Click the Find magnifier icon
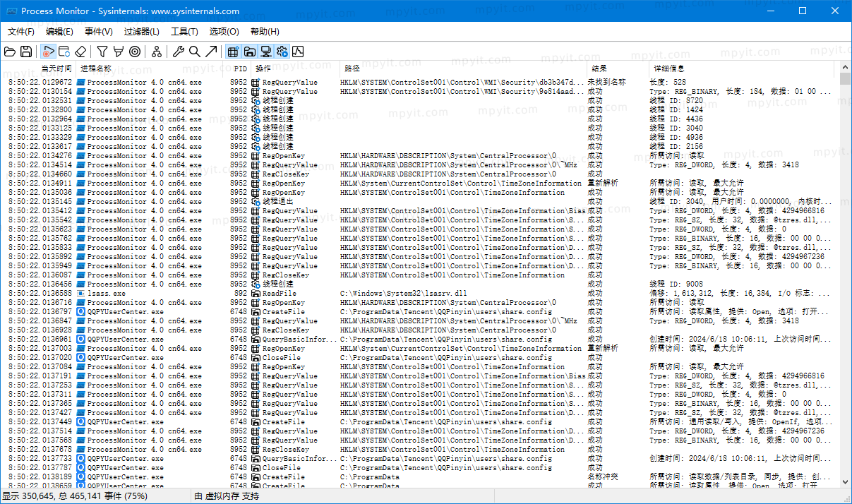The width and height of the screenshot is (852, 504). (195, 52)
